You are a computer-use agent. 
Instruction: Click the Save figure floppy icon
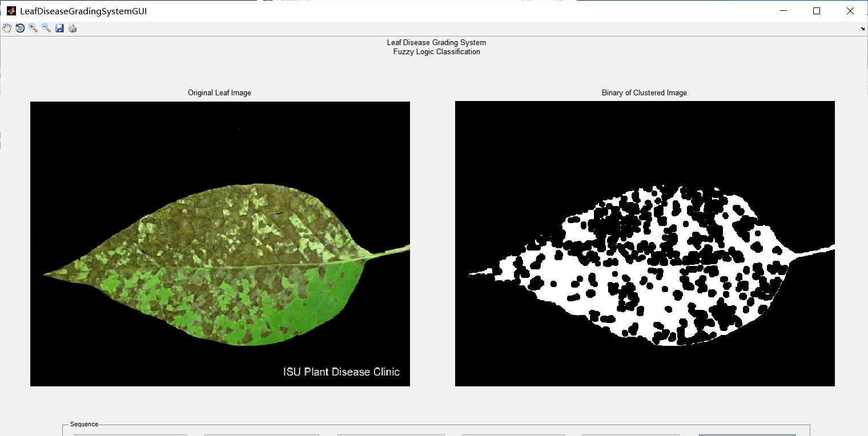tap(59, 28)
